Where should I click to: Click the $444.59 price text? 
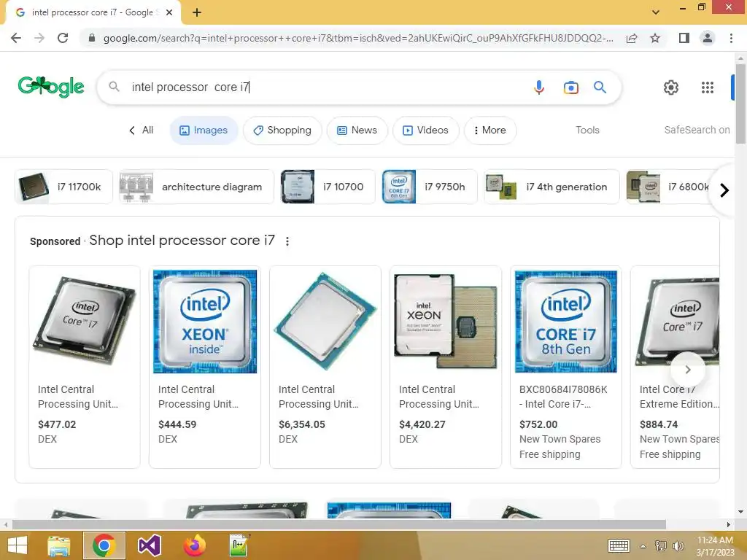click(177, 424)
